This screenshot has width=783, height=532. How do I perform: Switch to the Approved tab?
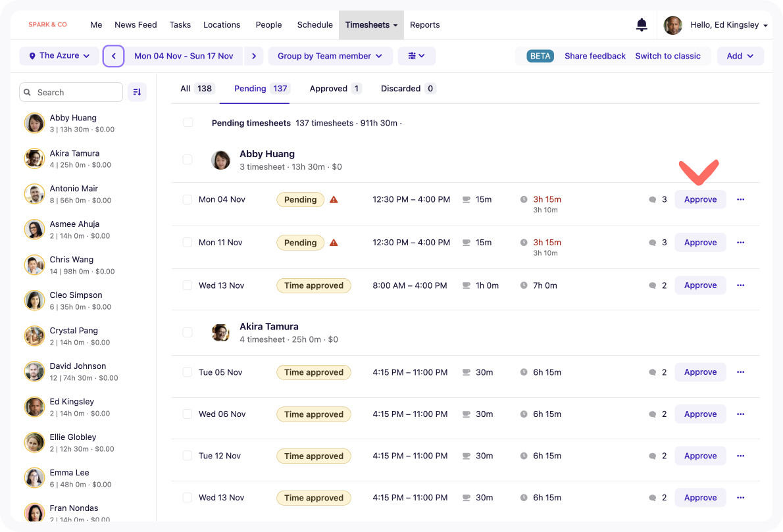pos(335,88)
